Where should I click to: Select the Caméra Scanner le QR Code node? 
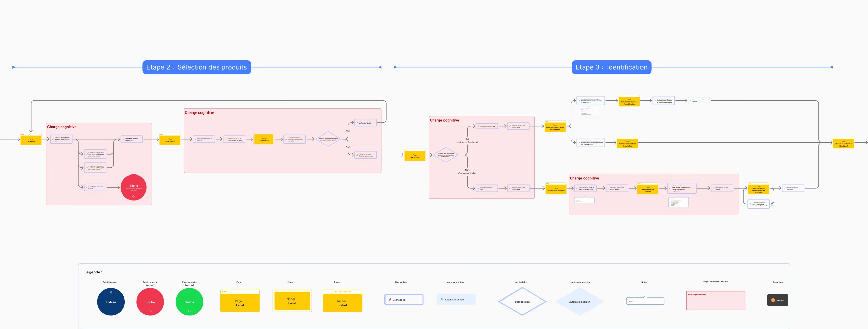click(627, 143)
